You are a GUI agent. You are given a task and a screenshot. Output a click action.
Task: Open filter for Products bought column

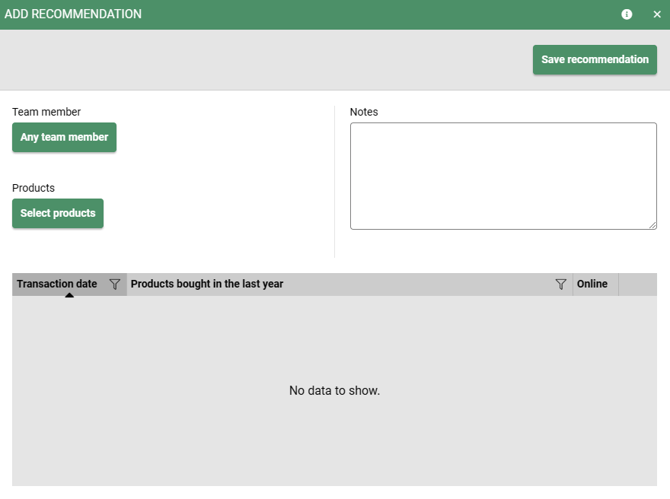coord(560,284)
